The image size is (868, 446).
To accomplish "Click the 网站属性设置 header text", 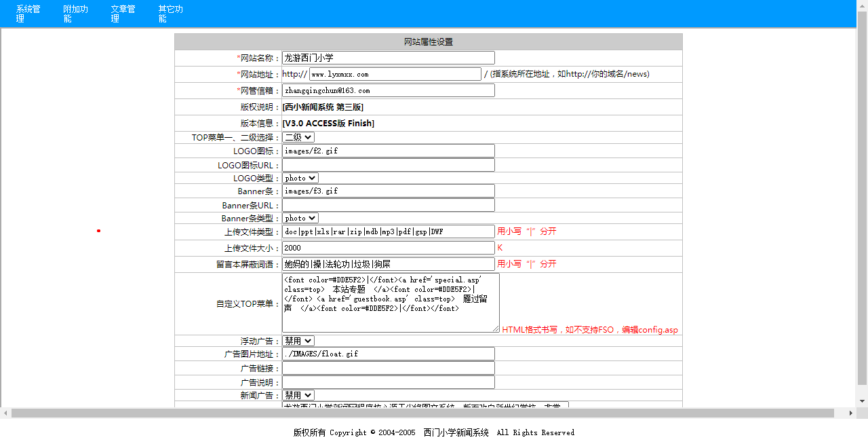I will point(429,41).
